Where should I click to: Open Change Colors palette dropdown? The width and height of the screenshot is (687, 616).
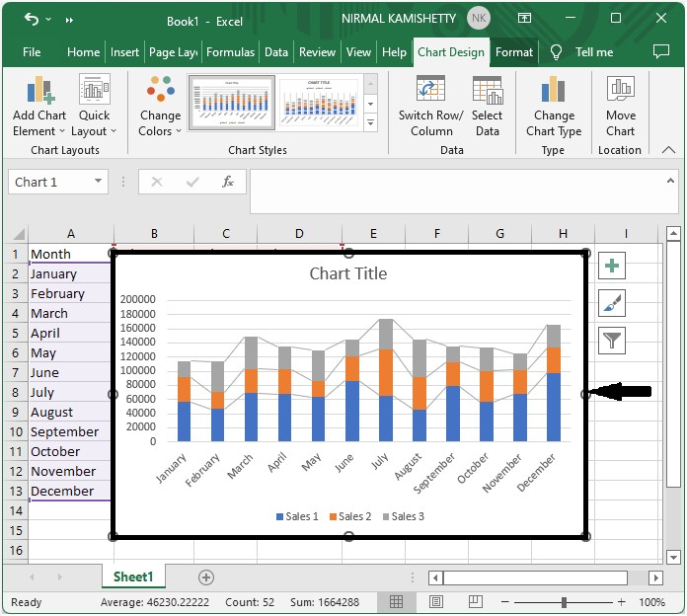pyautogui.click(x=160, y=106)
